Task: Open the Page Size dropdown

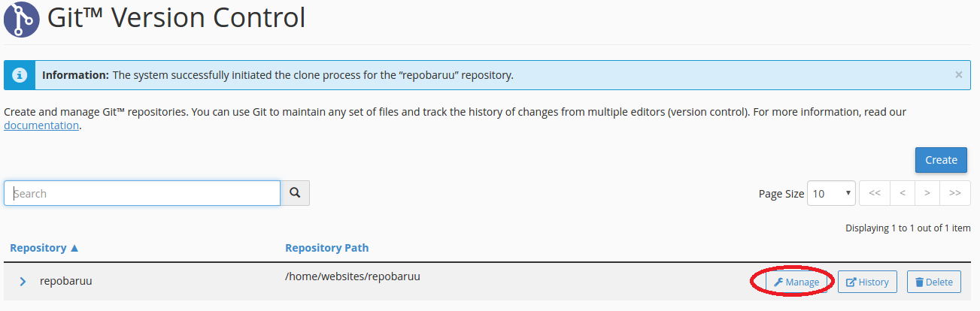Action: pyautogui.click(x=831, y=193)
